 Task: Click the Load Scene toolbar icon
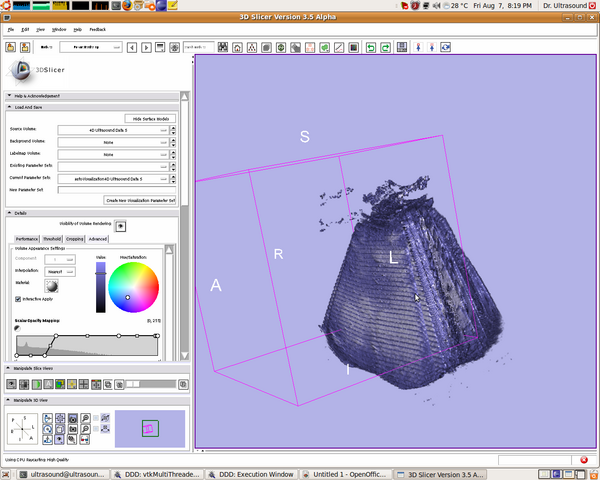[11, 47]
